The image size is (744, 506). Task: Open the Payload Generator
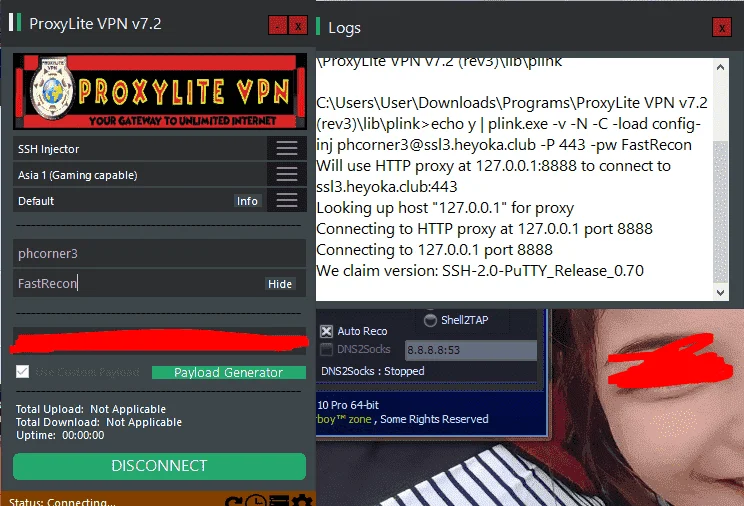(x=229, y=373)
